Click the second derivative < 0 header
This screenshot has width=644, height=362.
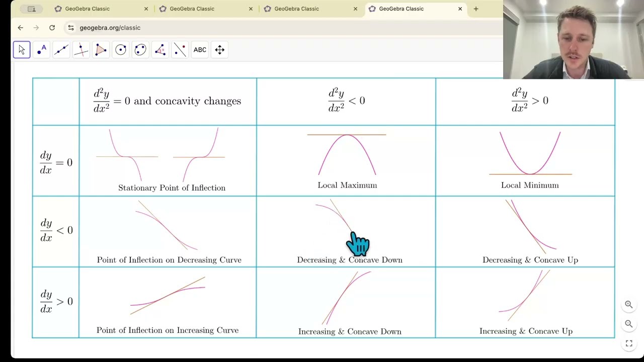tap(347, 100)
